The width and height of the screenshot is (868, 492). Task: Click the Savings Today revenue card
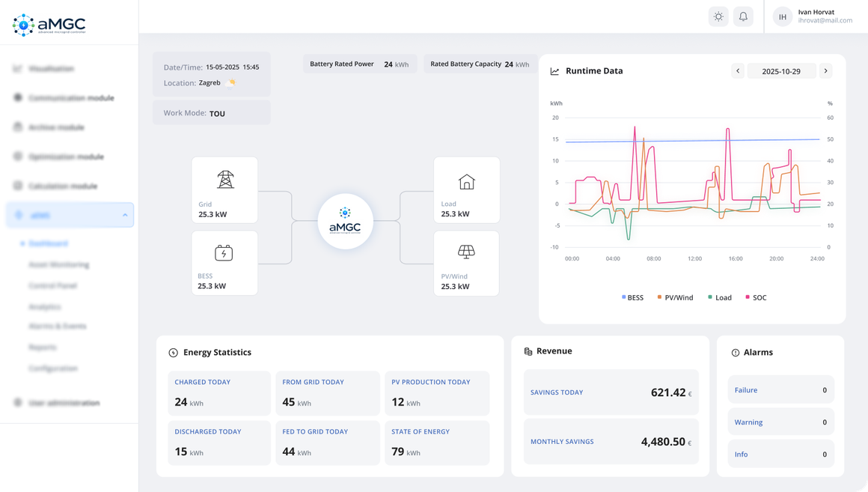click(611, 392)
